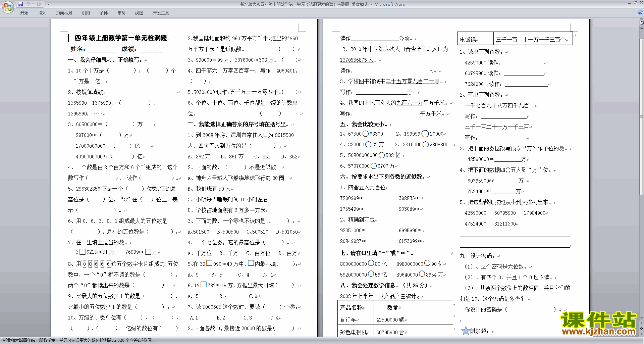
Task: Click the table cell 彩色电视机
Action: (x=356, y=331)
